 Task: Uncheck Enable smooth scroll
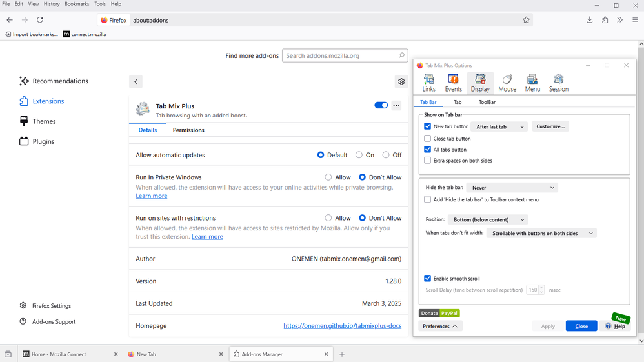coord(428,279)
